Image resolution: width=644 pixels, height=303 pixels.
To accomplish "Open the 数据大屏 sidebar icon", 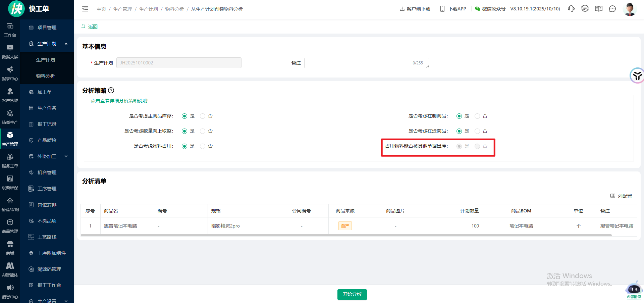I will pos(10,51).
